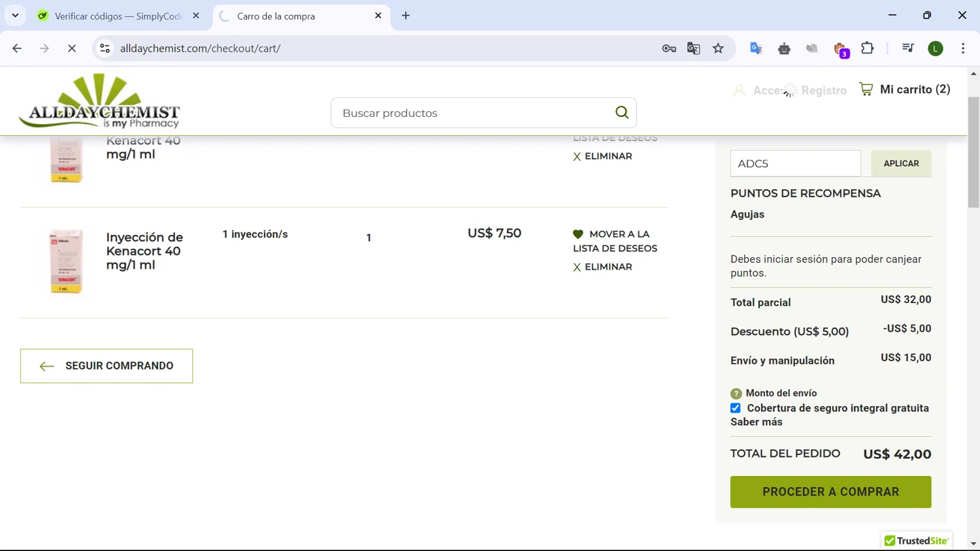
Task: Click ELIMINAR for the top cart item
Action: (602, 157)
